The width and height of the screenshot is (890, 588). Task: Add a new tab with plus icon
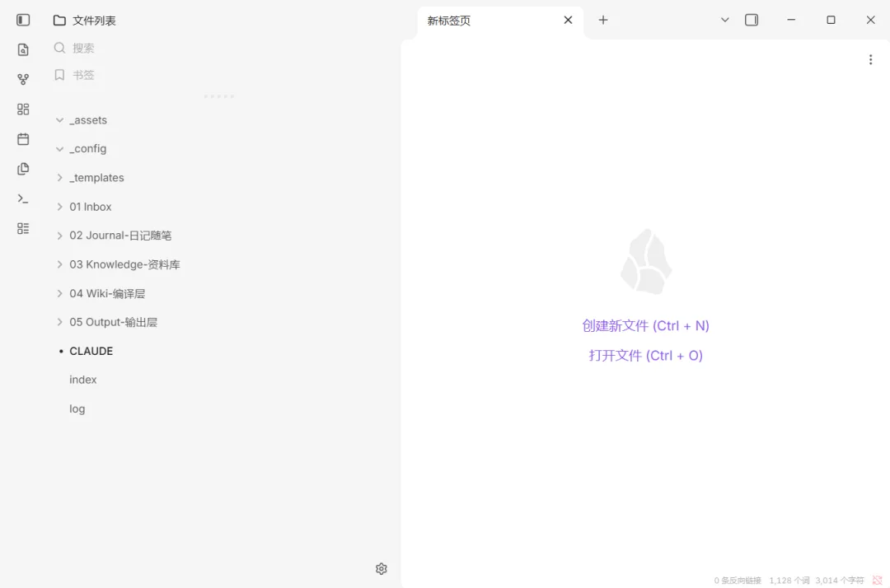(x=603, y=21)
